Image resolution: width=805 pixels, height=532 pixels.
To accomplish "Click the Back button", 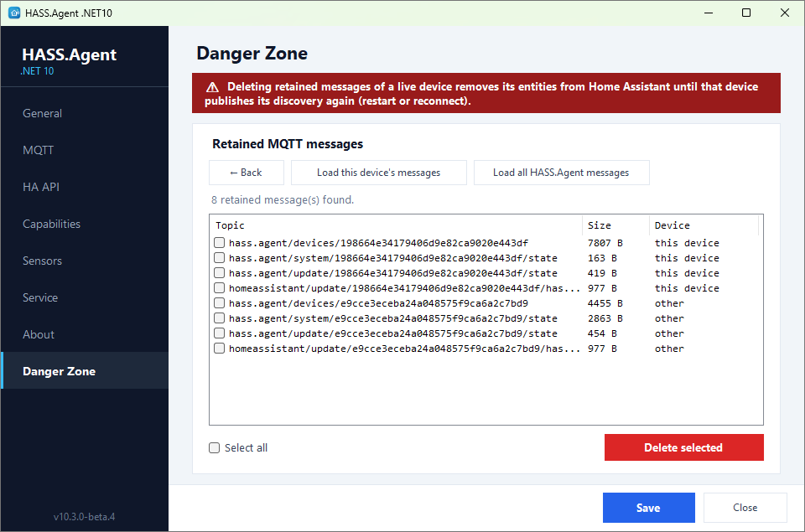I will 247,173.
